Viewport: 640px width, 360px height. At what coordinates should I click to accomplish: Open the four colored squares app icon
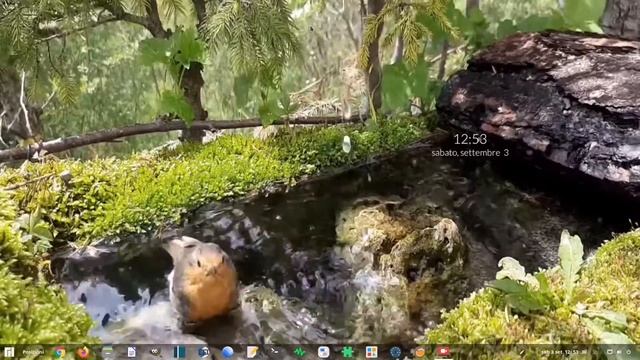coord(371,352)
